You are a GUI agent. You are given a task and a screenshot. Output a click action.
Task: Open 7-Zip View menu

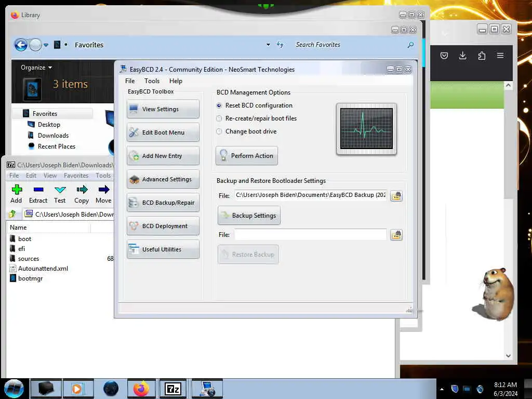click(x=50, y=176)
